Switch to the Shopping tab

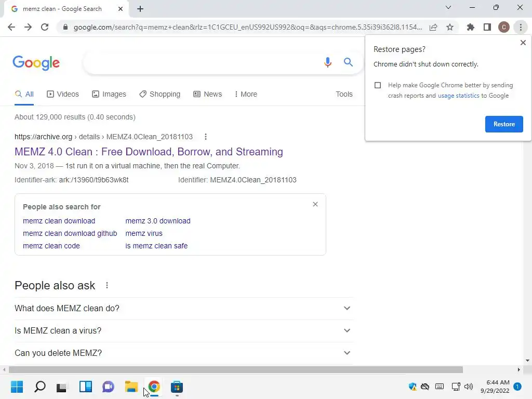159,95
